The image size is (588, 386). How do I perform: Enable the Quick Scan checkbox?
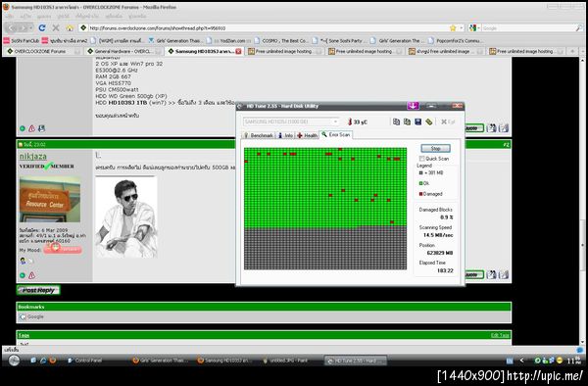point(421,159)
